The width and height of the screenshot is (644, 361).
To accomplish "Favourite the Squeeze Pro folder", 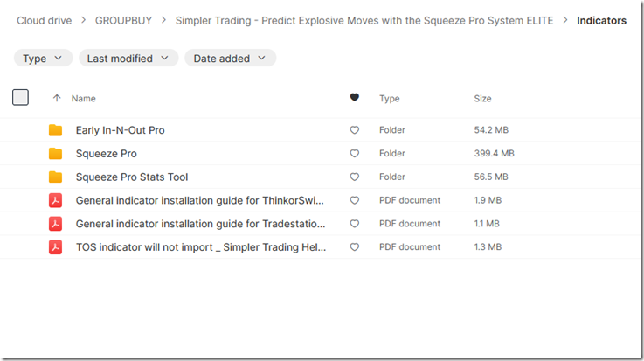I will [355, 154].
